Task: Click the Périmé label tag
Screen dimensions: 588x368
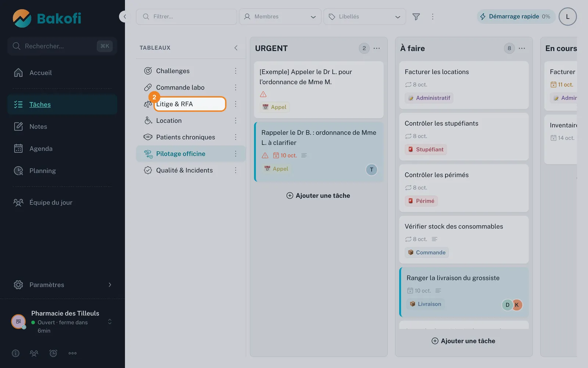Action: (421, 201)
